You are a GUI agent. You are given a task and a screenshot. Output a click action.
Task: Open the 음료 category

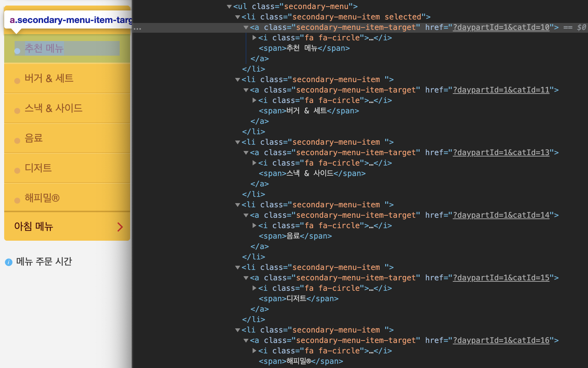pyautogui.click(x=67, y=138)
